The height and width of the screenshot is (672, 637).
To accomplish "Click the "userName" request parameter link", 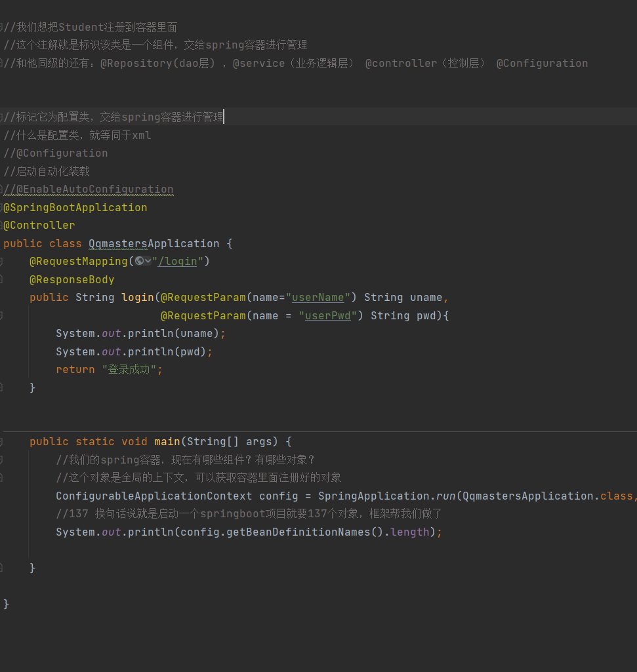I will click(x=318, y=298).
